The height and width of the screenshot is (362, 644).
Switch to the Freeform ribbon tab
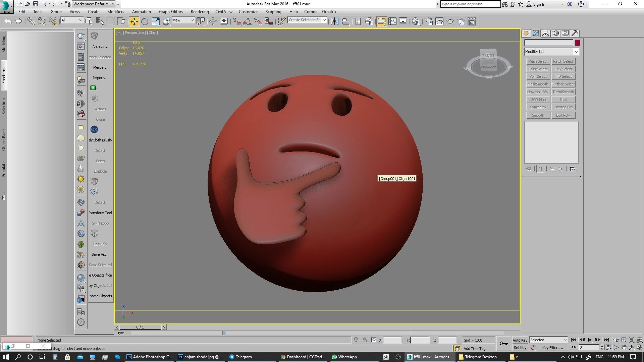click(4, 75)
